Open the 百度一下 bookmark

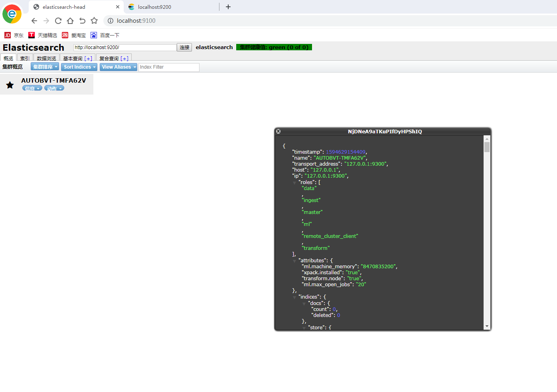[x=105, y=35]
